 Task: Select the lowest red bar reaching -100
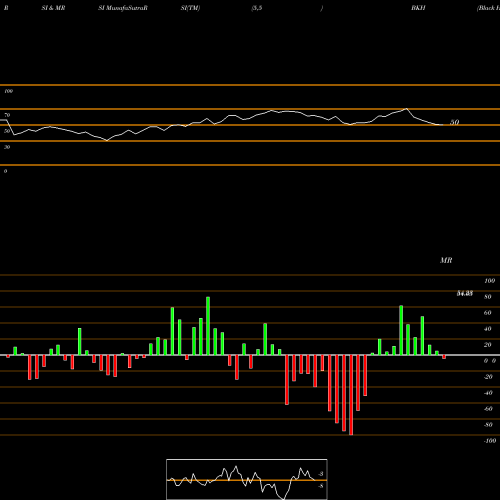coord(351,395)
